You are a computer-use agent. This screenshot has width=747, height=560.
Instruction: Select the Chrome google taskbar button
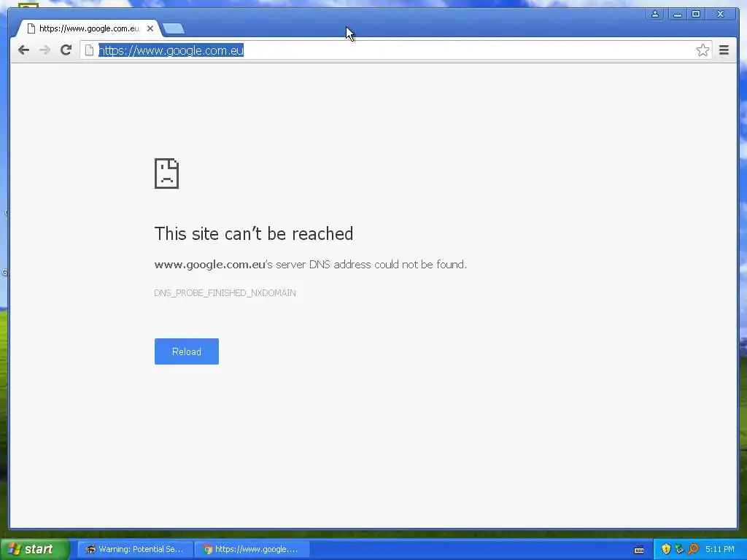click(x=252, y=549)
